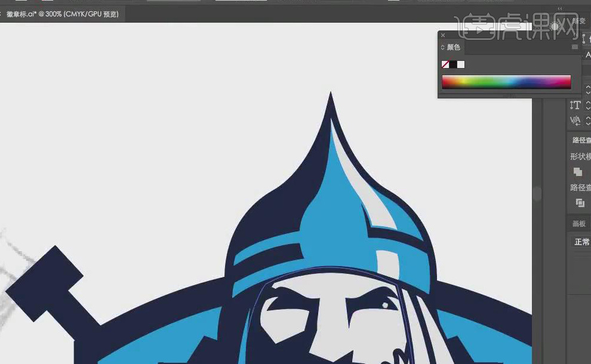591x364 pixels.
Task: Click the 形状模式 shape modes label
Action: click(x=580, y=156)
